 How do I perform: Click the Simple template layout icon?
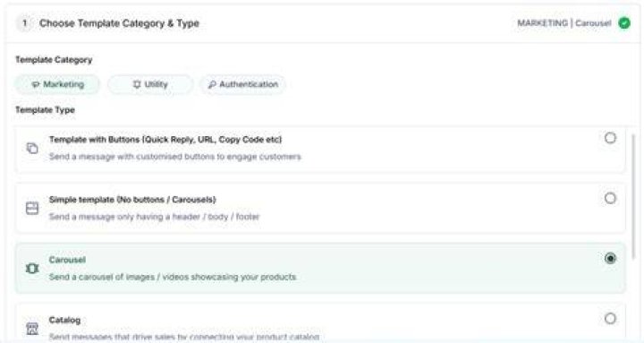coord(32,208)
